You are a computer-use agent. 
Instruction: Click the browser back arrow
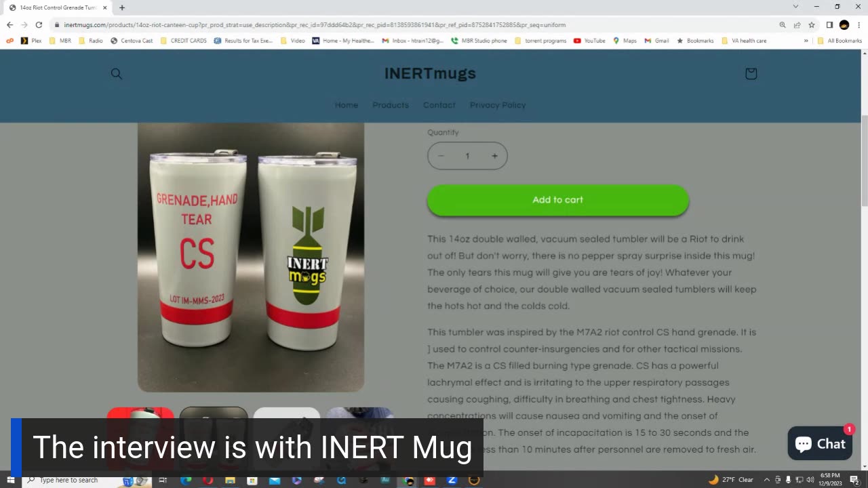coord(9,25)
